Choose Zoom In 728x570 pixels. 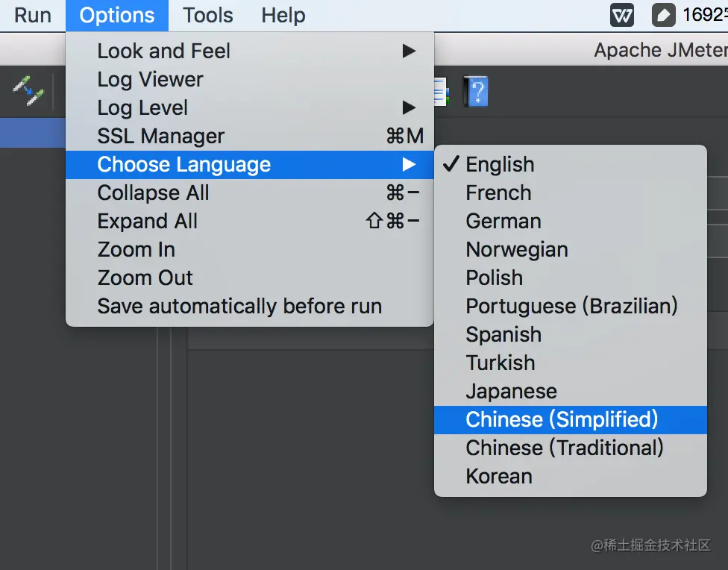250,249
